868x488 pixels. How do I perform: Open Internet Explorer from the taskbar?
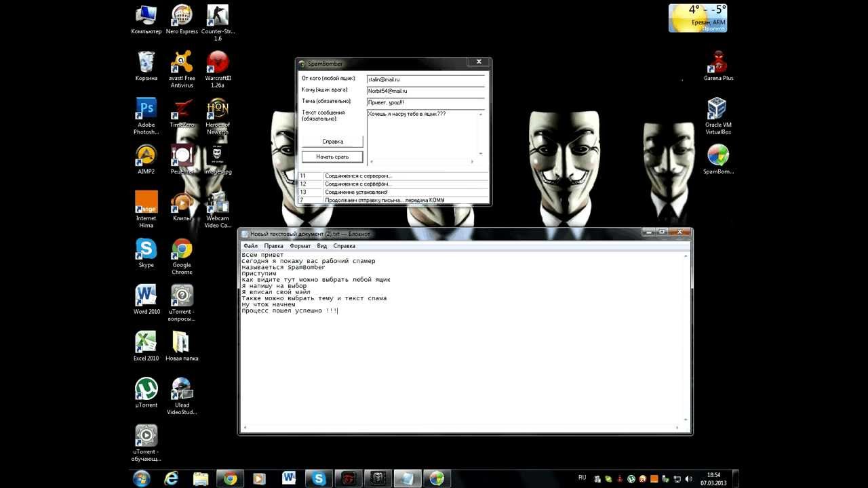tap(172, 479)
